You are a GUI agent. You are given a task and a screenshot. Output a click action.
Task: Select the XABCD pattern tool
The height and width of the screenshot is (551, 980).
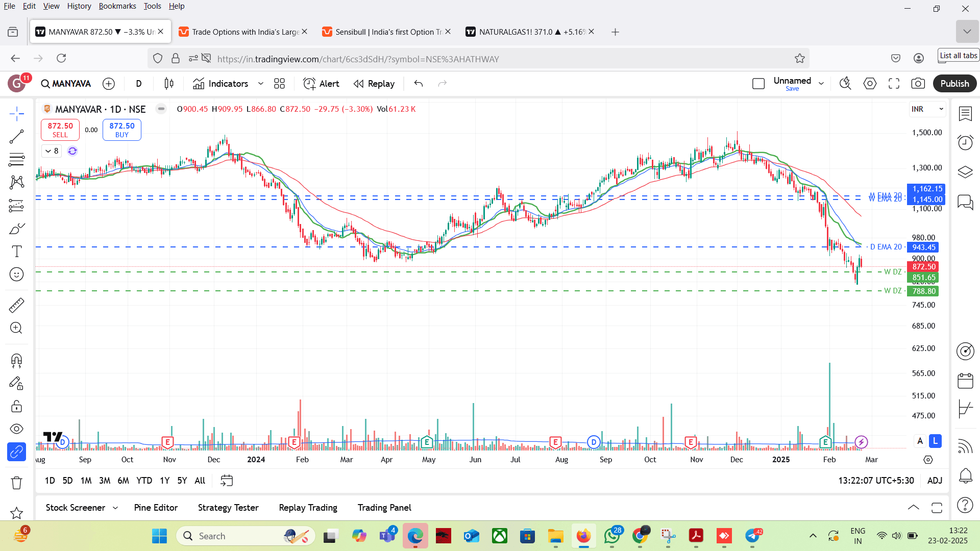tap(16, 182)
